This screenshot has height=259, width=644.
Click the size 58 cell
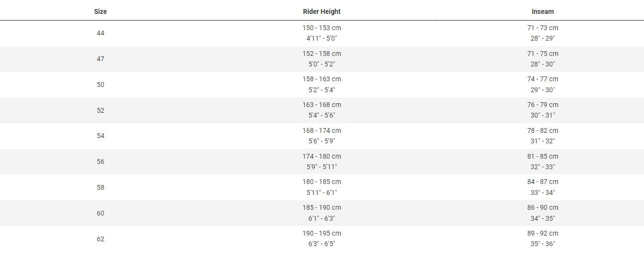[x=100, y=187]
